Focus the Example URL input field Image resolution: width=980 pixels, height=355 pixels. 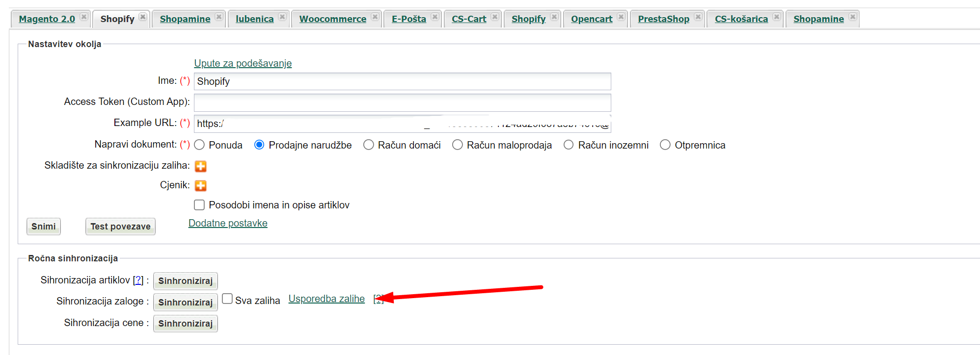coord(403,124)
